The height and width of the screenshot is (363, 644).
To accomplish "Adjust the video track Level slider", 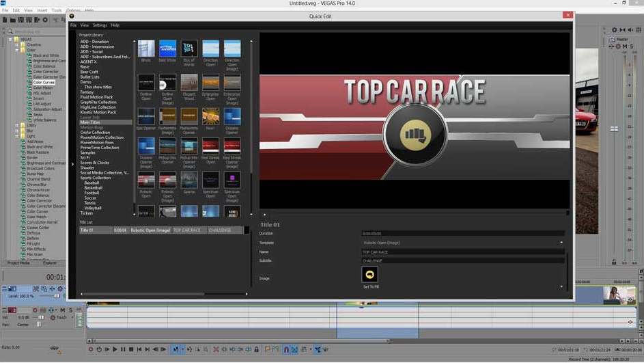I will click(56, 296).
